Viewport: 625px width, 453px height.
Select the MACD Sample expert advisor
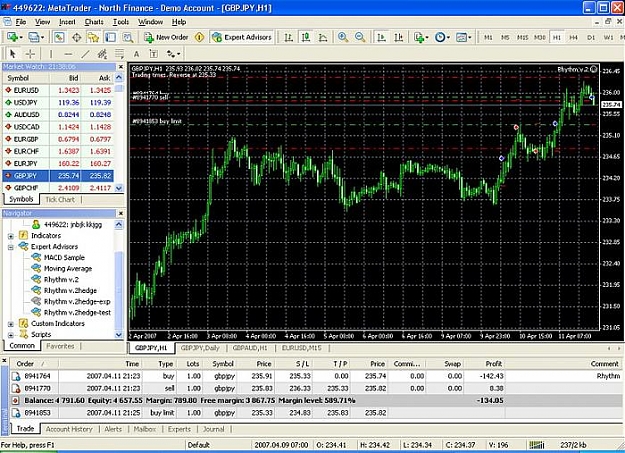64,258
